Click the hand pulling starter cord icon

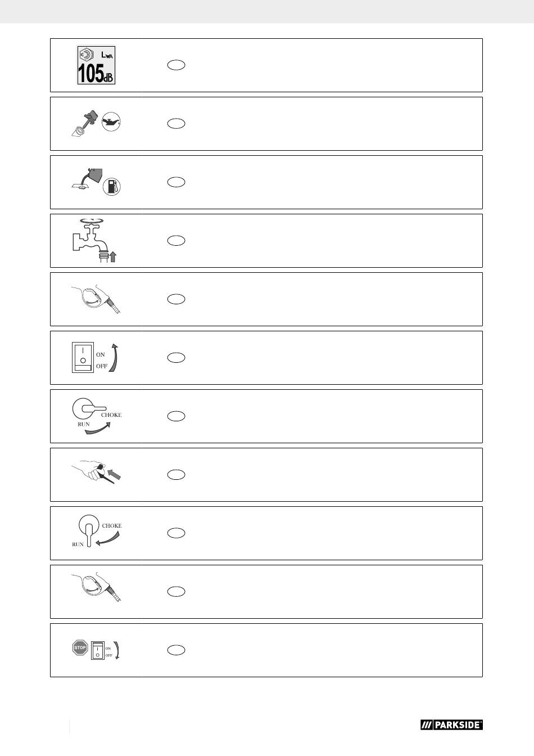[x=96, y=474]
